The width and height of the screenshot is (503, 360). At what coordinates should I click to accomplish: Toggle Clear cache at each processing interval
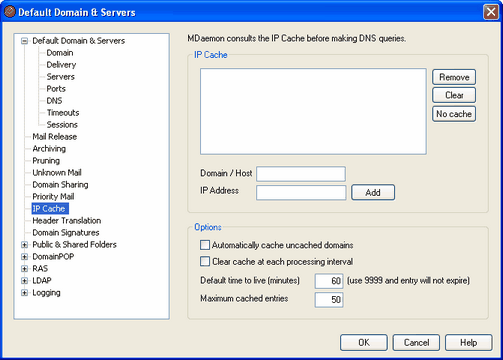205,261
